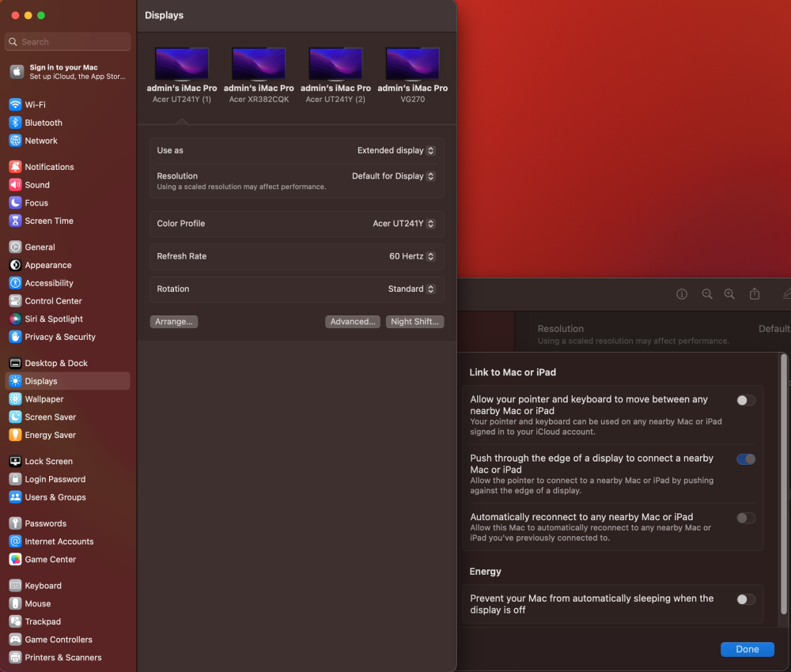Enable prevent automatic sleeping toggle
This screenshot has width=791, height=672.
coord(746,599)
